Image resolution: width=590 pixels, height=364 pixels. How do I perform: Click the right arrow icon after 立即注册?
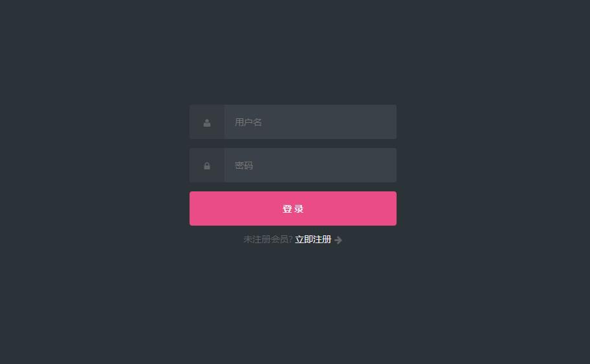click(338, 240)
